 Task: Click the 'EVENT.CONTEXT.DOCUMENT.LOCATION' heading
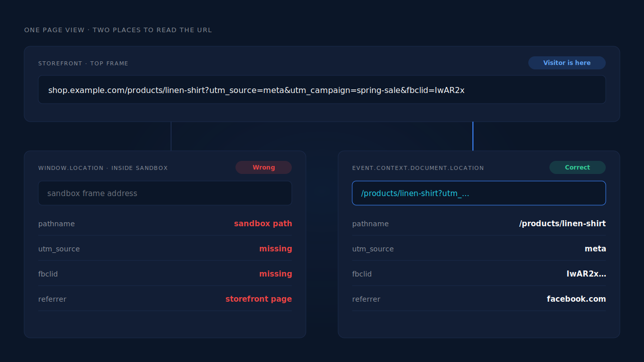pyautogui.click(x=418, y=168)
